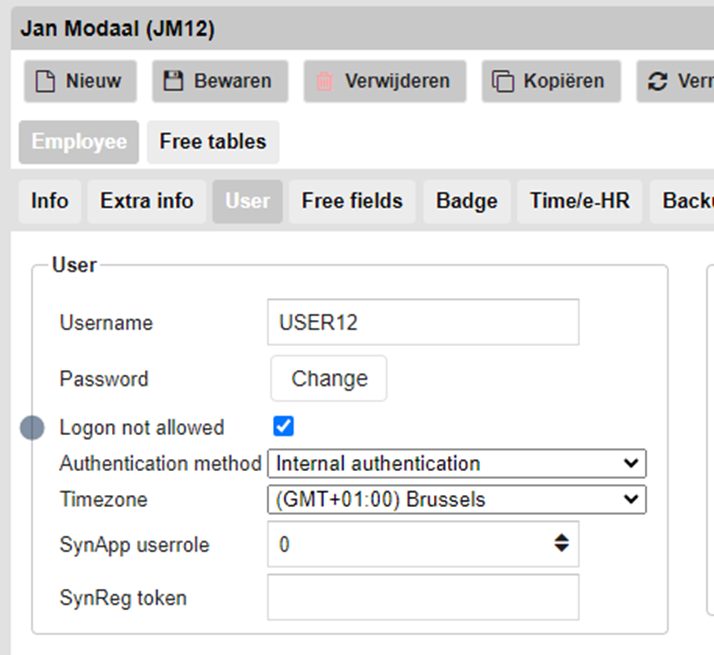
Task: Select the Employee tab
Action: click(79, 142)
